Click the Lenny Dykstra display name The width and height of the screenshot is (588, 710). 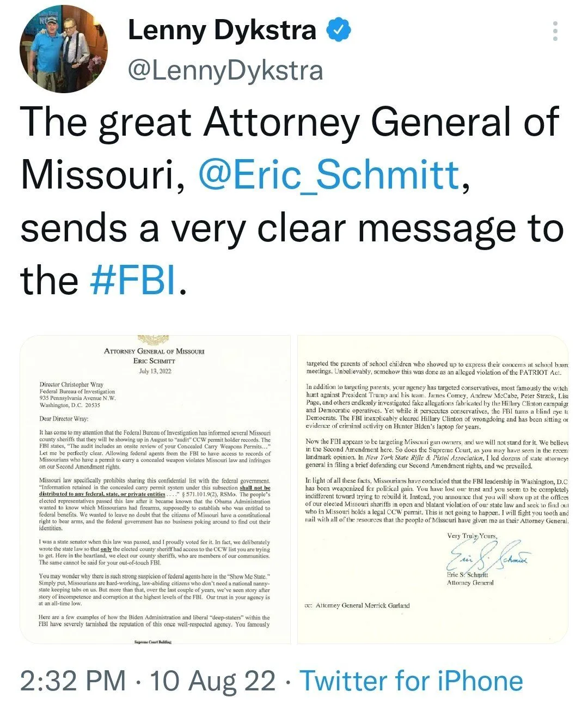[222, 31]
